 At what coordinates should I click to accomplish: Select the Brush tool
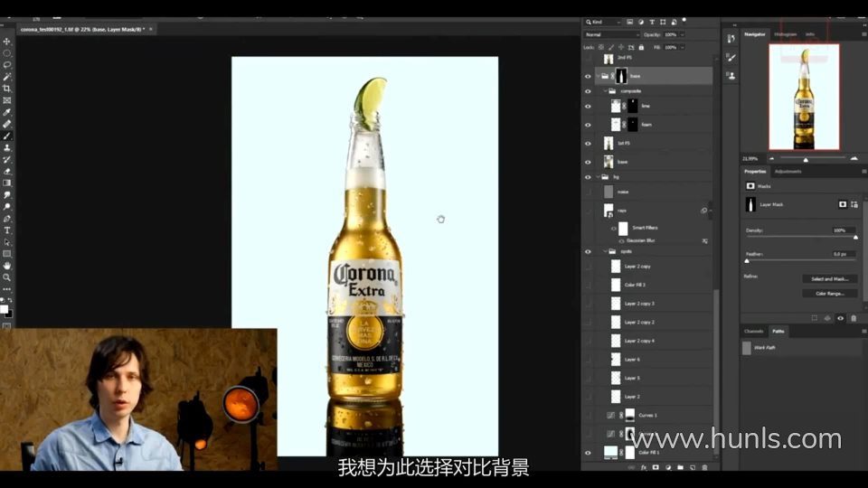point(6,136)
